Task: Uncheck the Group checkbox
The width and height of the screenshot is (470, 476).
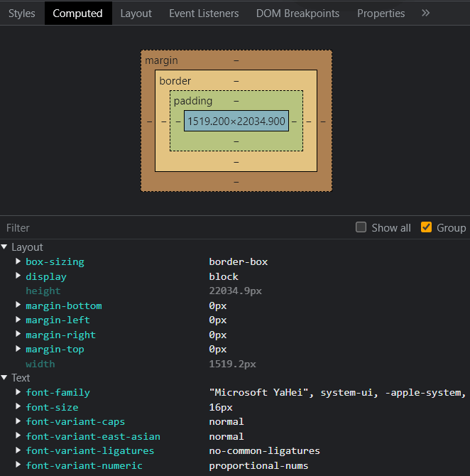Action: [427, 227]
